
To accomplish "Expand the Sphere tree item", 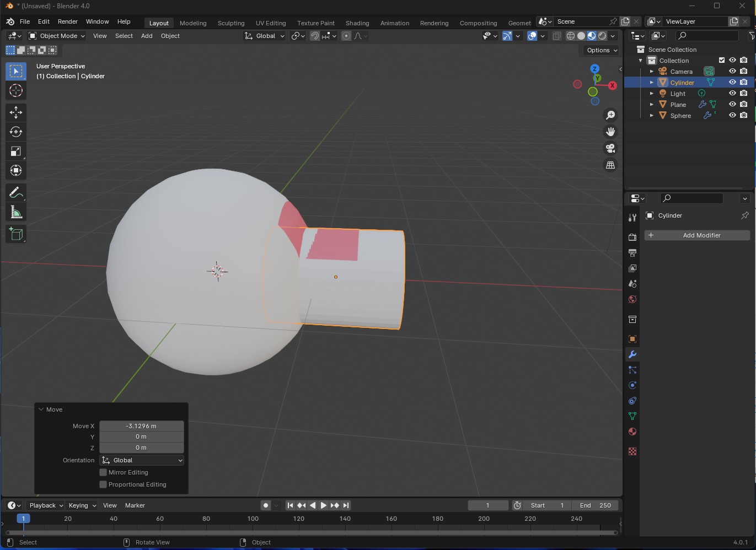I will (651, 115).
